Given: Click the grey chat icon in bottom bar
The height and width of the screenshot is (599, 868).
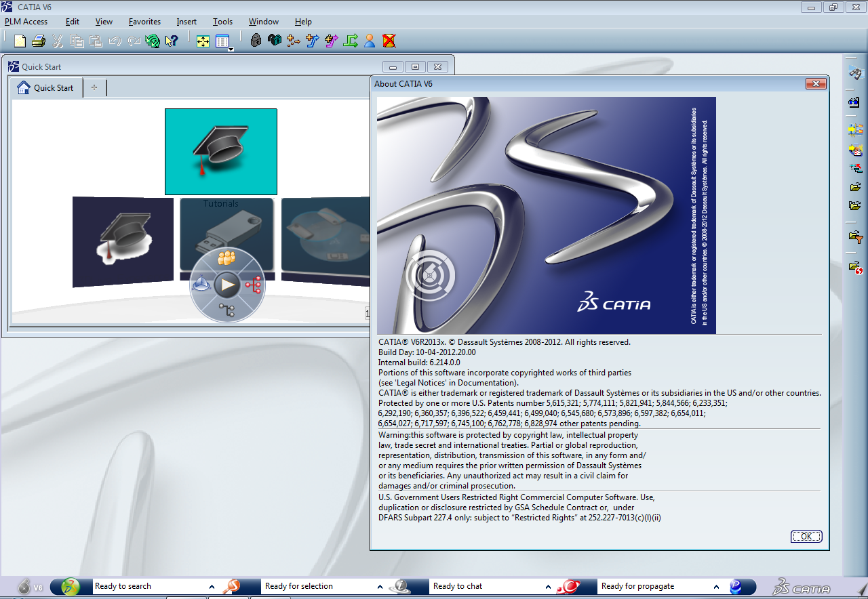Looking at the screenshot, I should click(400, 587).
